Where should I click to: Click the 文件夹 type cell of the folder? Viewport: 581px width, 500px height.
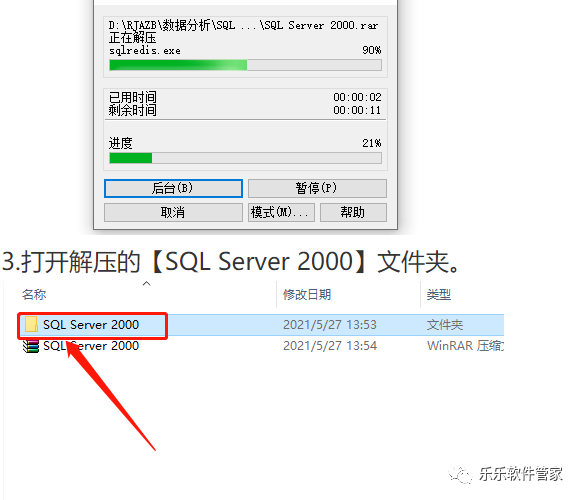(445, 325)
